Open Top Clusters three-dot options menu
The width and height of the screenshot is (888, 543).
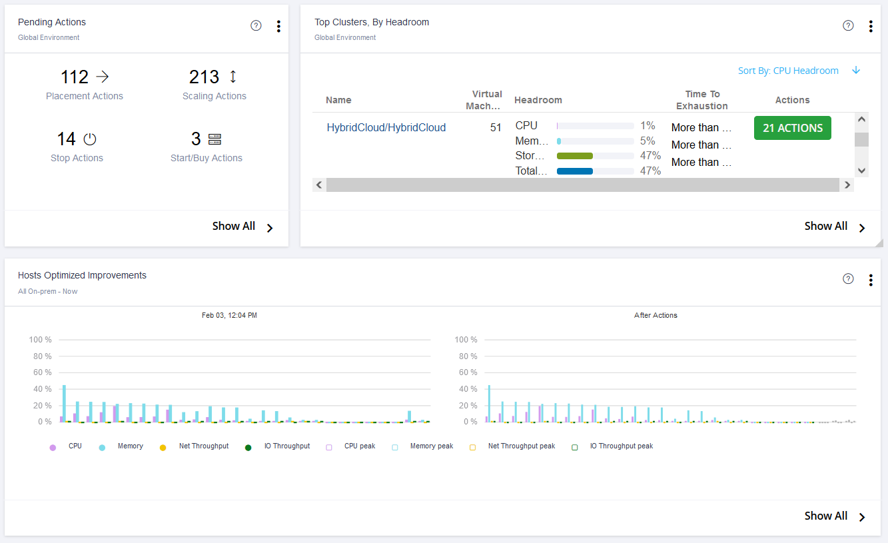(871, 26)
